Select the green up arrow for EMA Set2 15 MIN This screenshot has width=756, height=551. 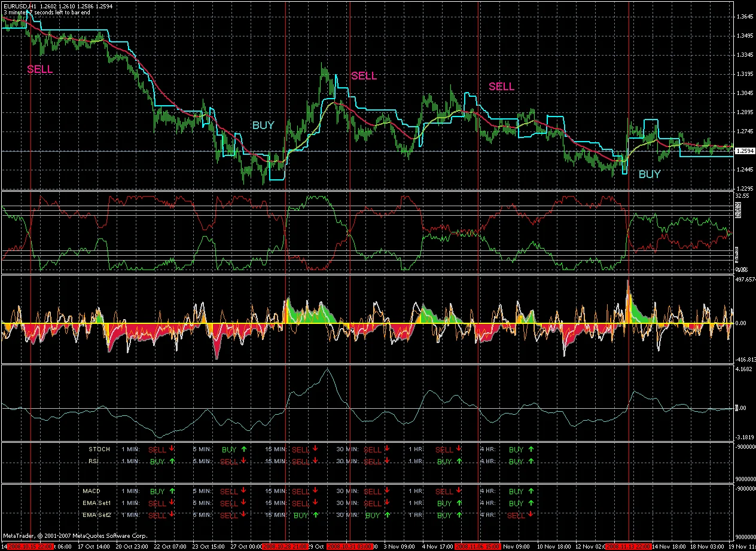click(315, 515)
